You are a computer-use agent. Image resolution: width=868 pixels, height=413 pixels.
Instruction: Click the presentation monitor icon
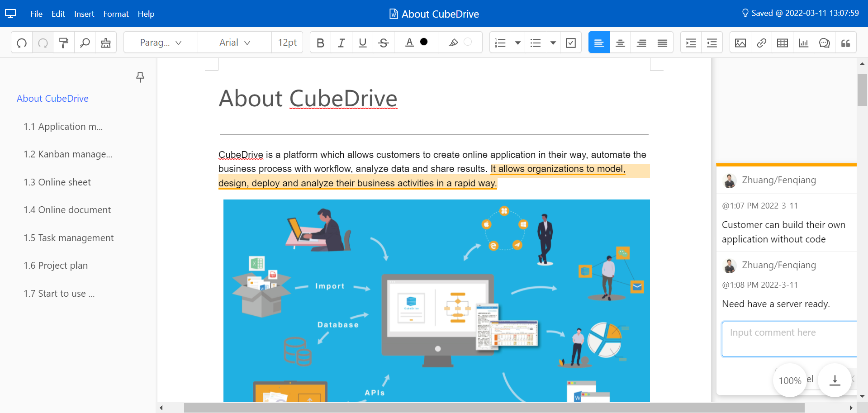[10, 14]
